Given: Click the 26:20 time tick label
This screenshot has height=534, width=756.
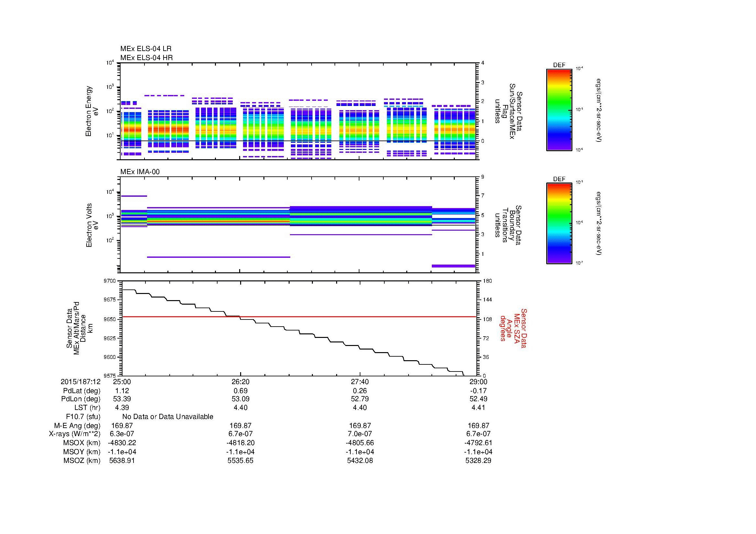Looking at the screenshot, I should coord(241,382).
